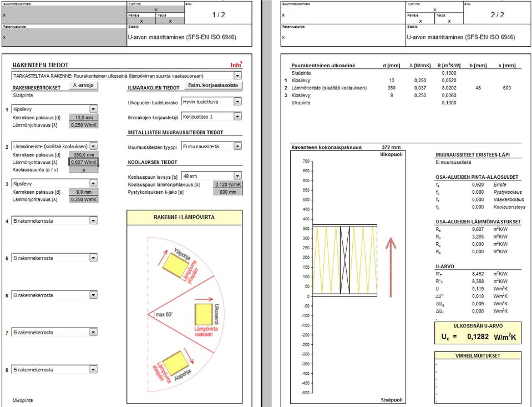Viewport: 532px width, 407px height.
Task: Click the Rakenteen kokonaispaksuus value 372 mm
Action: 391,148
